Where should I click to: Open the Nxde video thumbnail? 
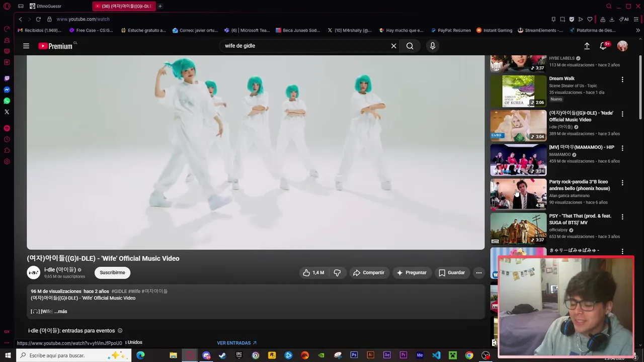coord(518,126)
